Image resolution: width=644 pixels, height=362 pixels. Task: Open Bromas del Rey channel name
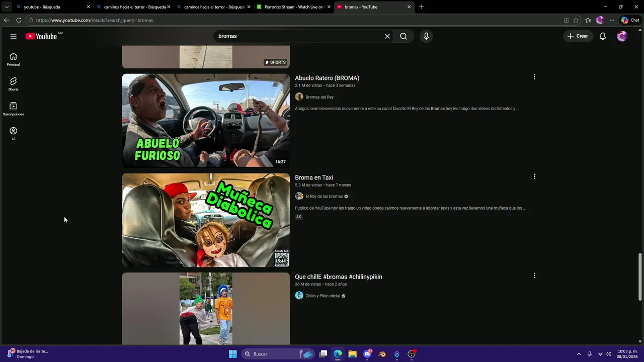pos(319,97)
